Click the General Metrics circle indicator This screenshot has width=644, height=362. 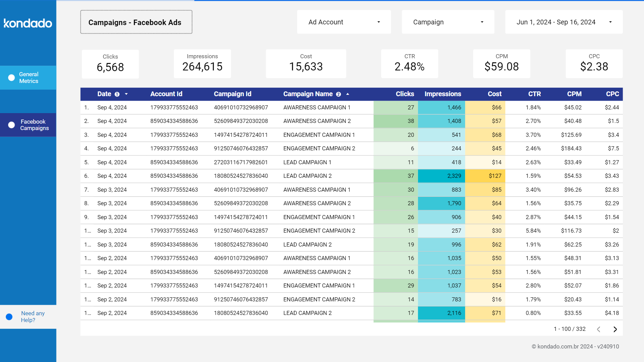[11, 77]
